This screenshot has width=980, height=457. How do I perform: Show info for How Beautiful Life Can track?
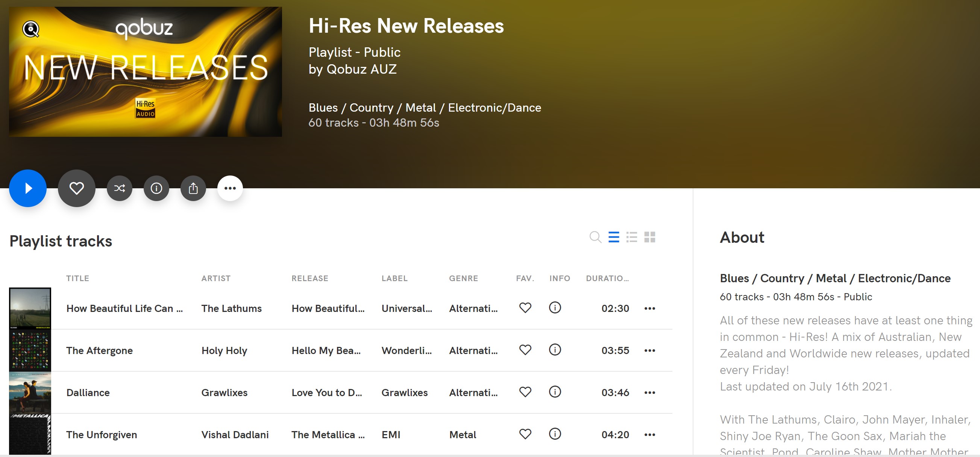[555, 307]
